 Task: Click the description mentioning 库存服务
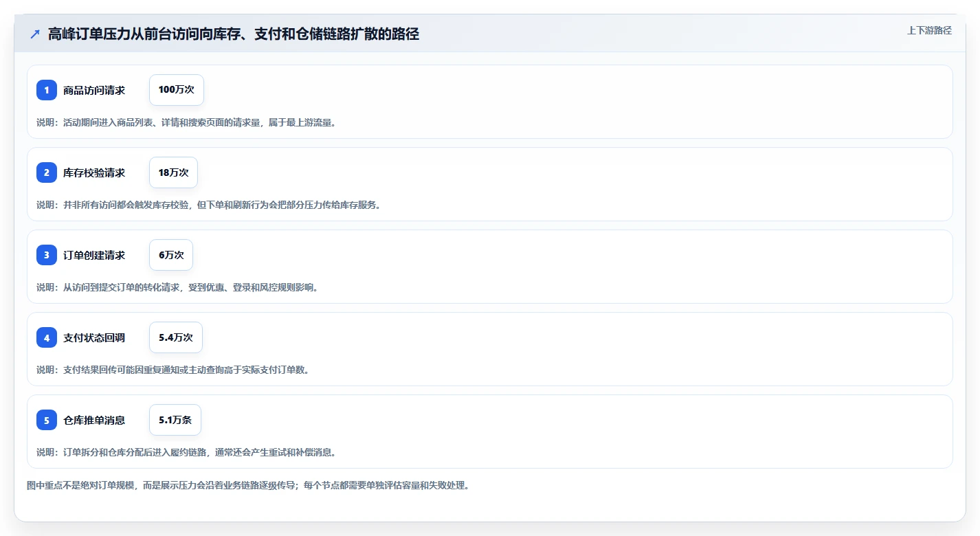(x=208, y=205)
